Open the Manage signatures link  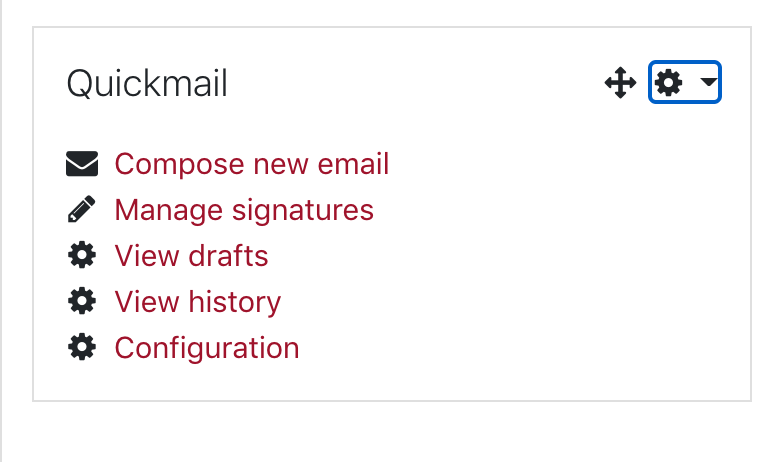tap(244, 210)
